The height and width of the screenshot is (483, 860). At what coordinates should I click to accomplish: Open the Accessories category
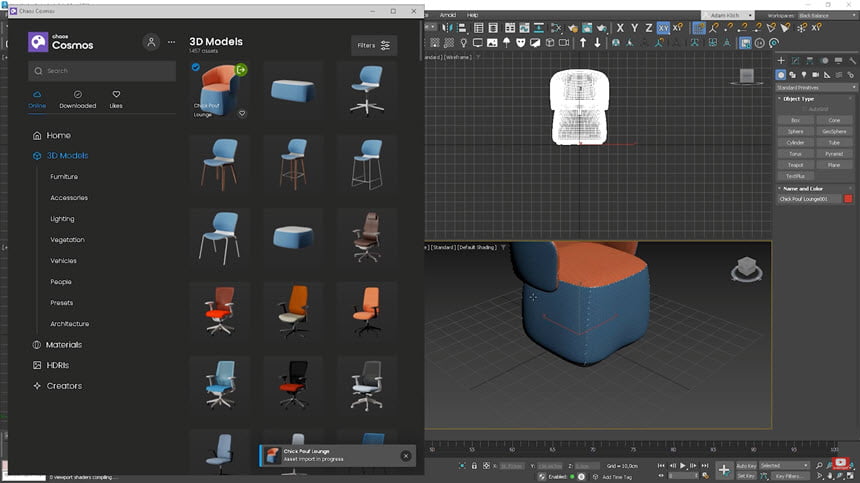point(69,197)
